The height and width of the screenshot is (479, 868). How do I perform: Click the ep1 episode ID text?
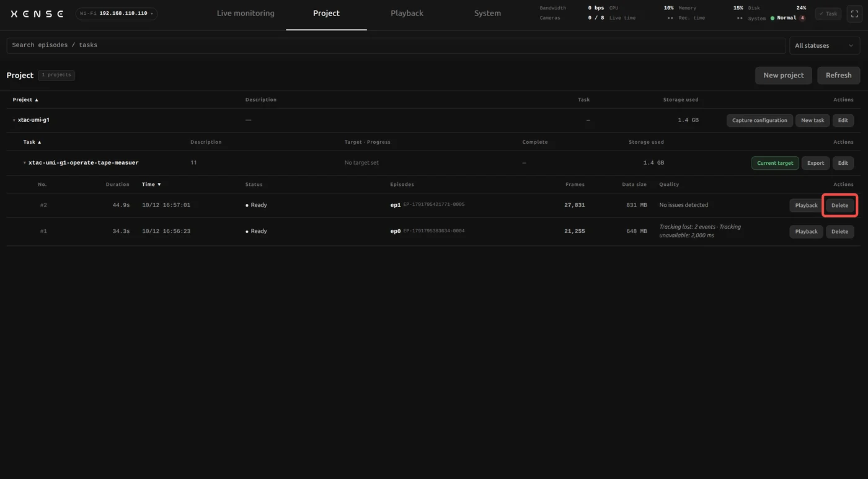point(434,204)
